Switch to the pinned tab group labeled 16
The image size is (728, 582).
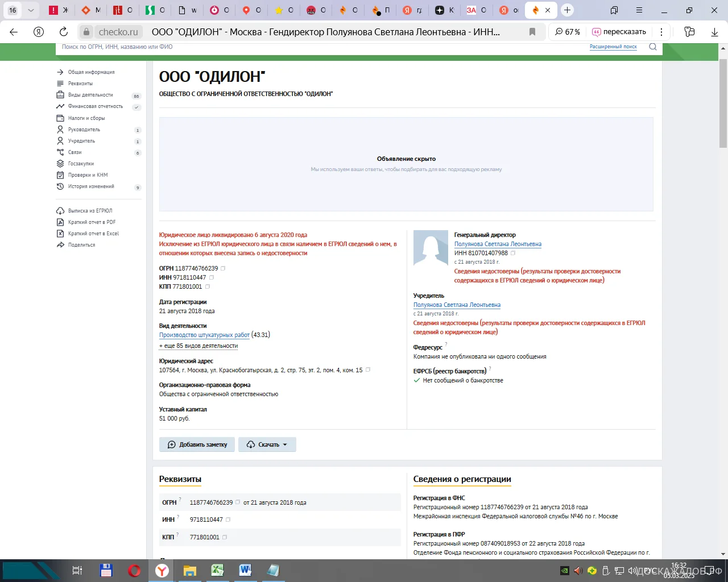coord(13,10)
